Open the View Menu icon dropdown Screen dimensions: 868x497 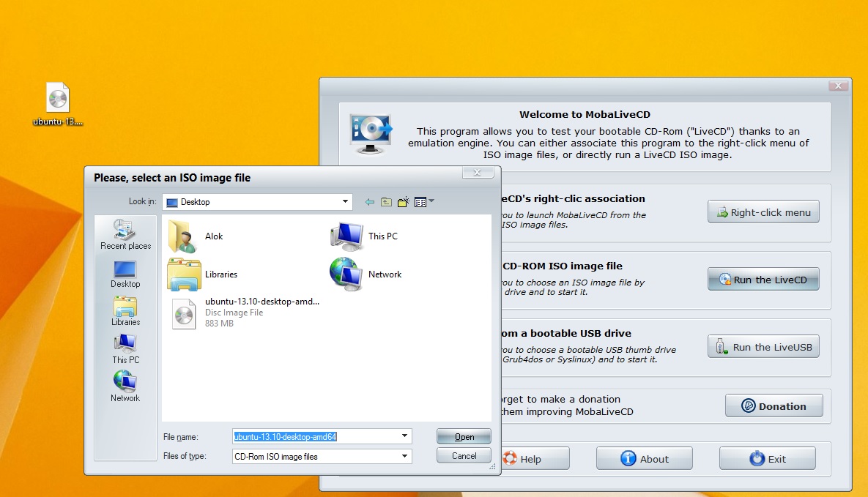[424, 202]
